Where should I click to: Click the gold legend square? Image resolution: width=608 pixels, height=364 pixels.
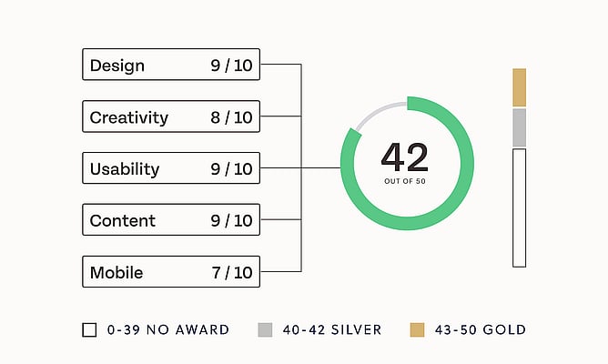click(417, 329)
